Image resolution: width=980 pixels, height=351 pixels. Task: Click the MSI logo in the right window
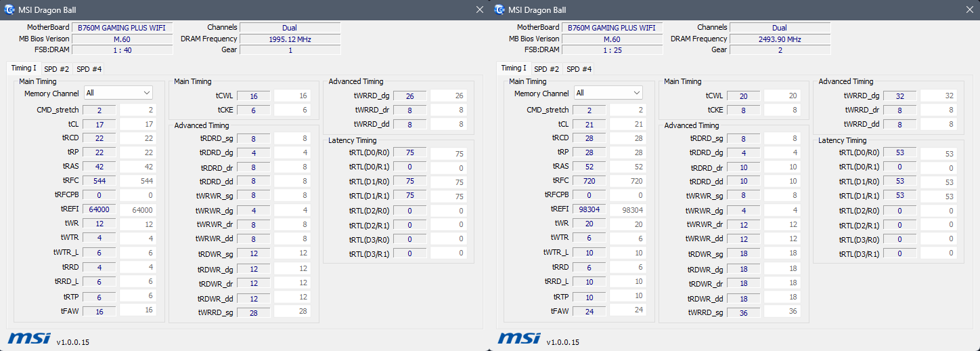point(519,338)
